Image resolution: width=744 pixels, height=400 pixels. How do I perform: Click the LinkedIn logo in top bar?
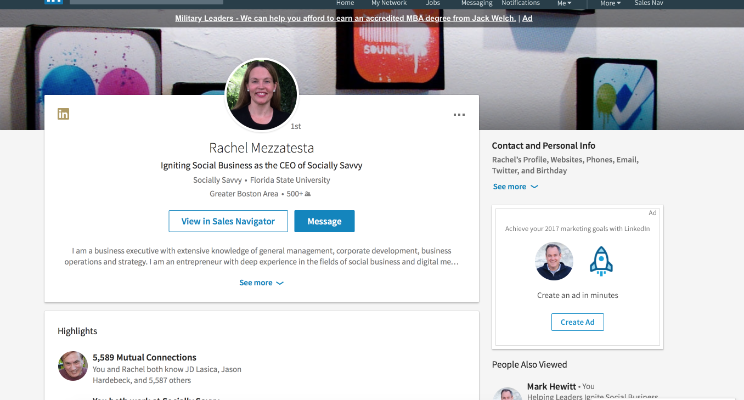pyautogui.click(x=53, y=1)
